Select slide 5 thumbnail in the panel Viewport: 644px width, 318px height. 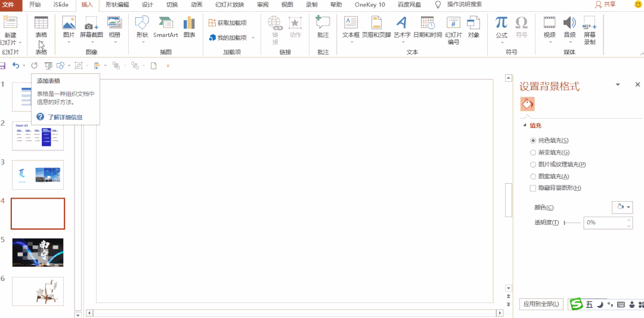coord(38,252)
